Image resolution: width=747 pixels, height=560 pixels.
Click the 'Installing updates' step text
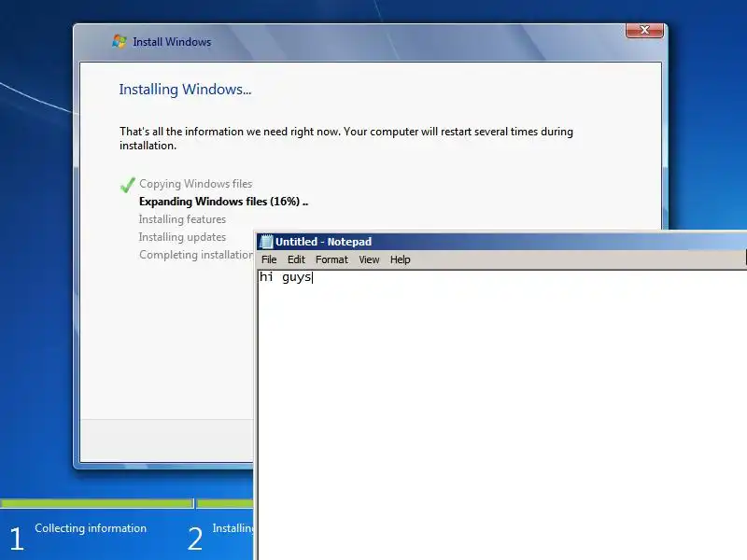[182, 237]
